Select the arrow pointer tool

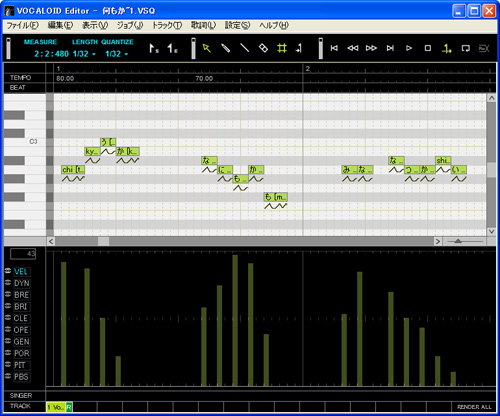click(x=207, y=48)
